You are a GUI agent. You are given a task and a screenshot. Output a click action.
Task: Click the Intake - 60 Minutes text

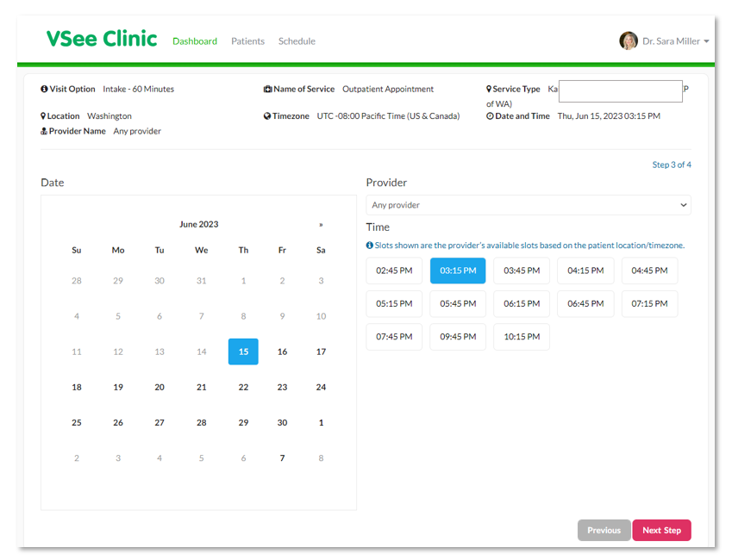(x=138, y=89)
